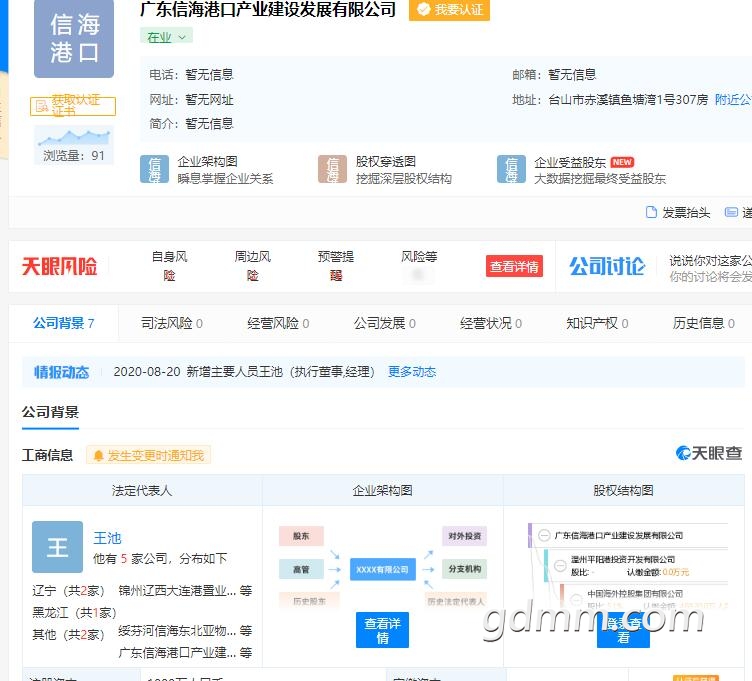
Task: Open the 企业受益股东 icon link
Action: 511,169
